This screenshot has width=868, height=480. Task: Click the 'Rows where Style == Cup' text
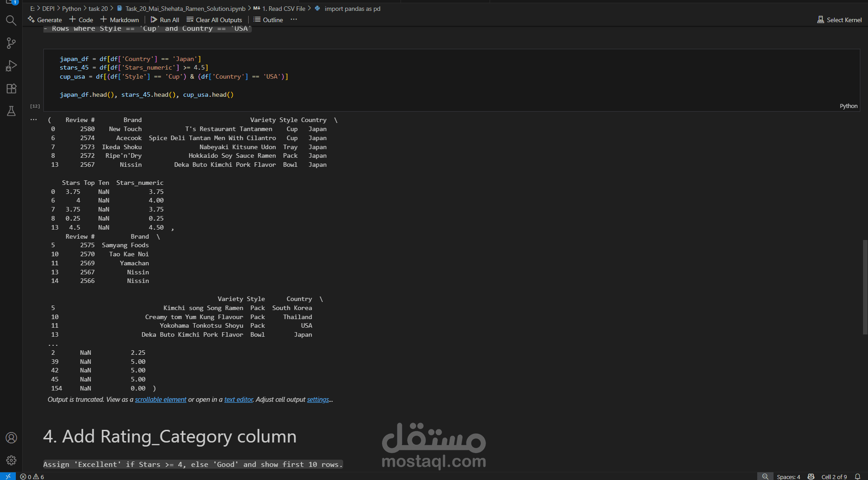(x=147, y=28)
